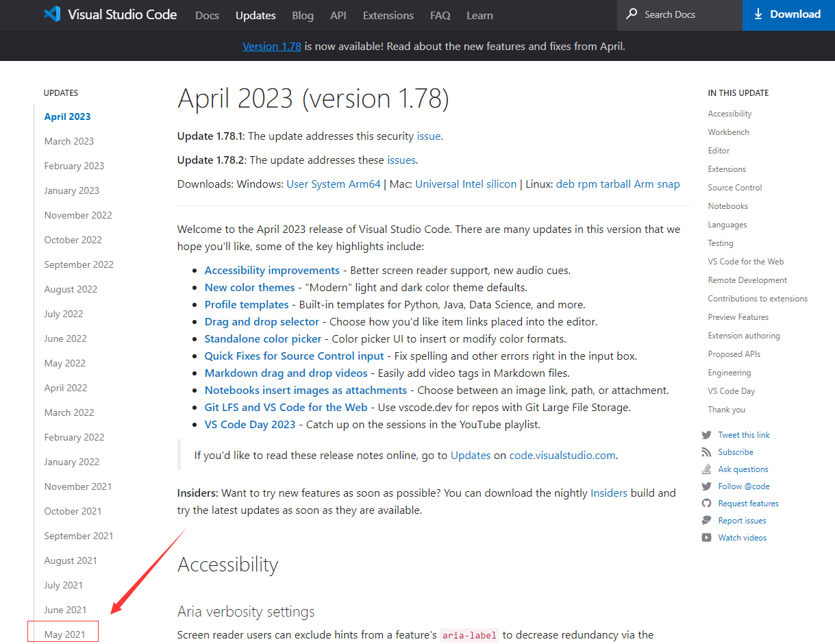This screenshot has height=644, width=835.
Task: Open the issues link for update 1.78.2
Action: [x=401, y=160]
